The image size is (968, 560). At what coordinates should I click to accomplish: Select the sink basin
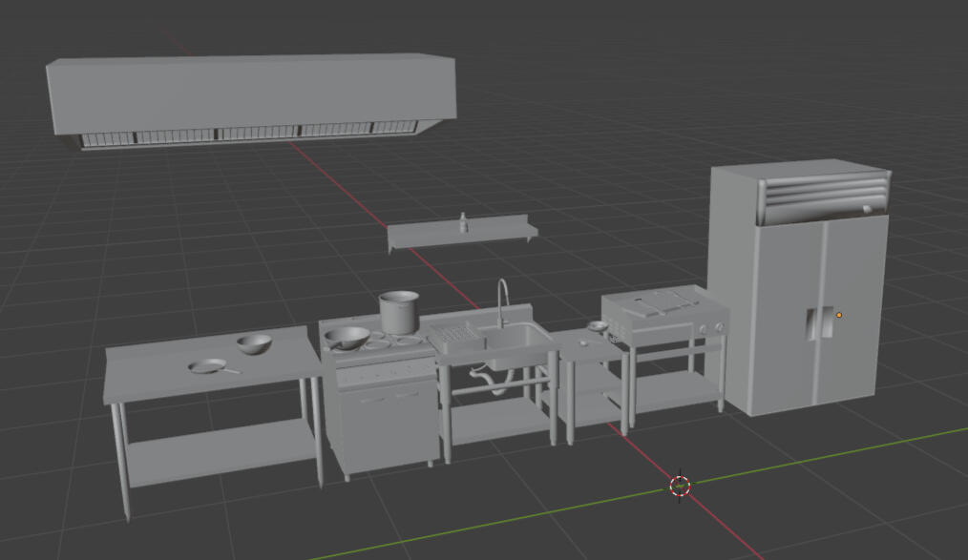click(x=516, y=339)
